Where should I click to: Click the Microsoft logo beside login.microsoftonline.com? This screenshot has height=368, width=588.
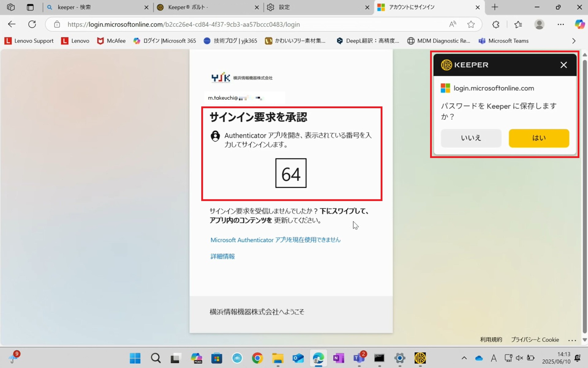[x=445, y=88]
